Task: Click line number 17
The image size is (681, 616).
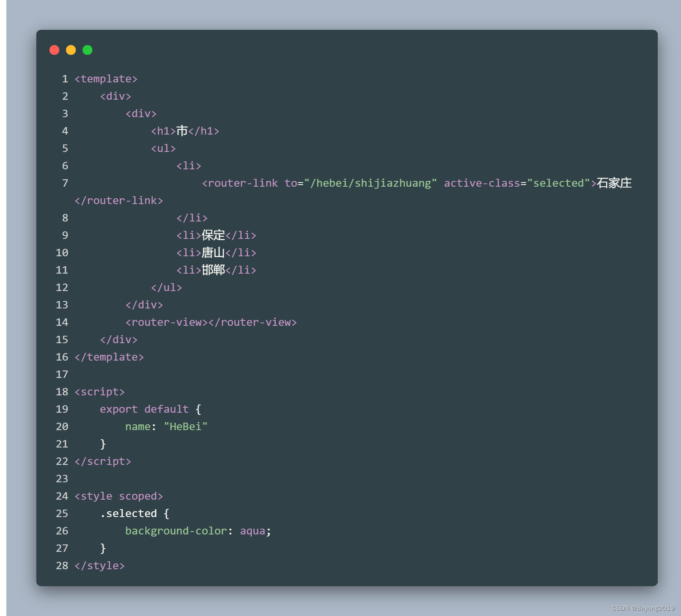Action: click(62, 374)
